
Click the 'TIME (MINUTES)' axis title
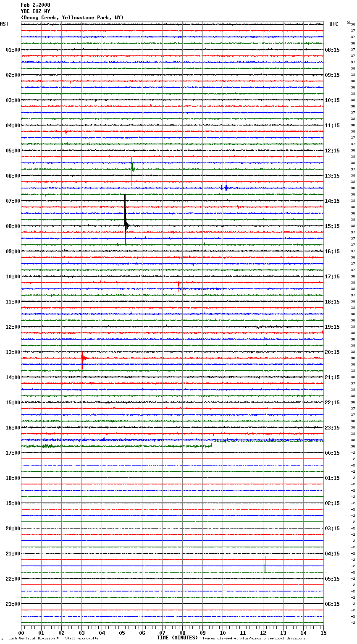click(177, 638)
